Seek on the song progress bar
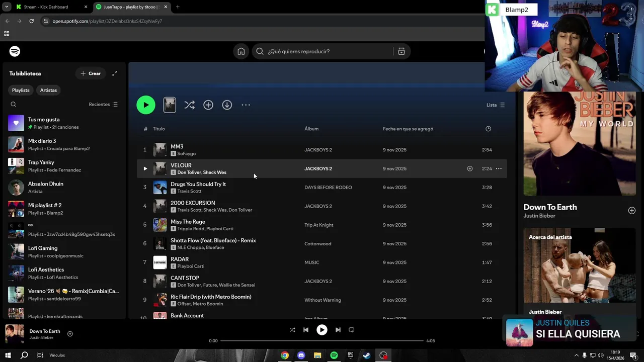Screen dimensions: 644x362 pyautogui.click(x=322, y=341)
